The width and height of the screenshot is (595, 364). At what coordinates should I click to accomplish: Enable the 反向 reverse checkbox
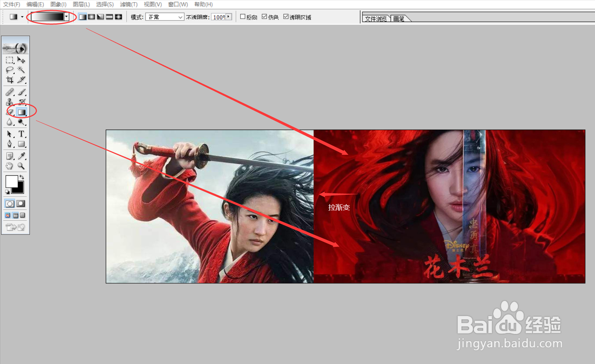point(243,17)
